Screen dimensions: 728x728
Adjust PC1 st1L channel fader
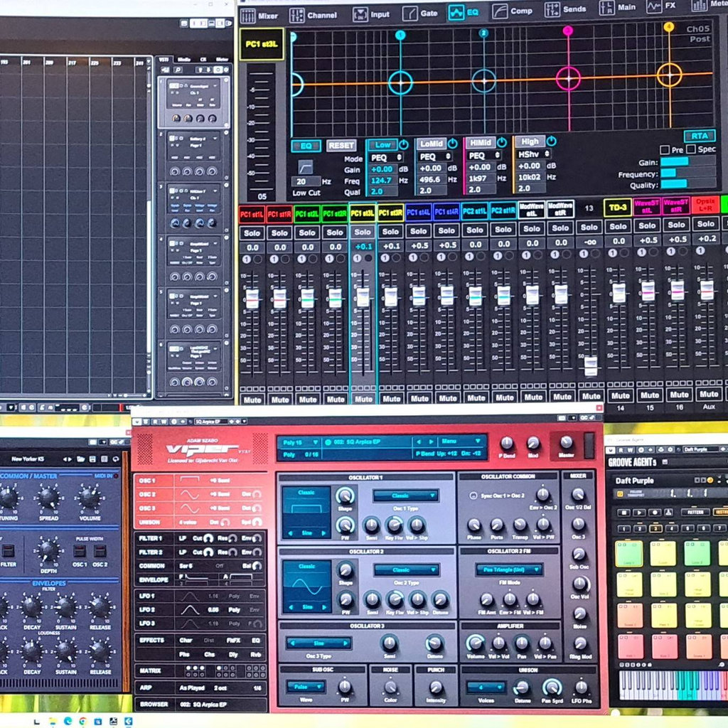pyautogui.click(x=252, y=299)
